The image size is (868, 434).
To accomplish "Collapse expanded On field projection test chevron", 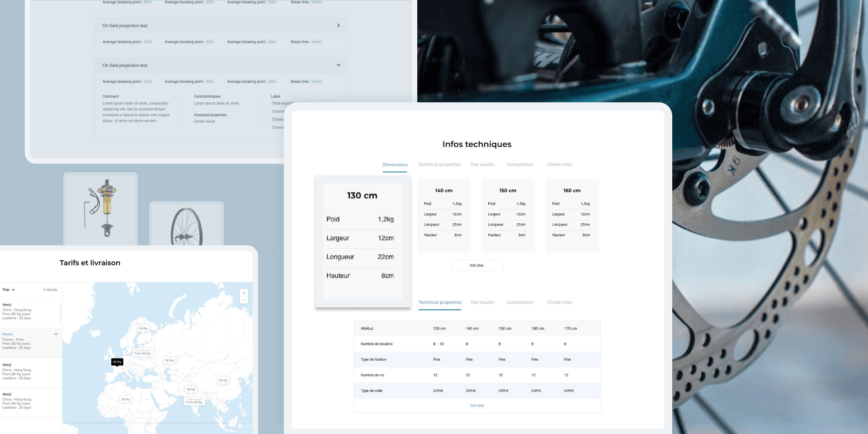I will (338, 65).
